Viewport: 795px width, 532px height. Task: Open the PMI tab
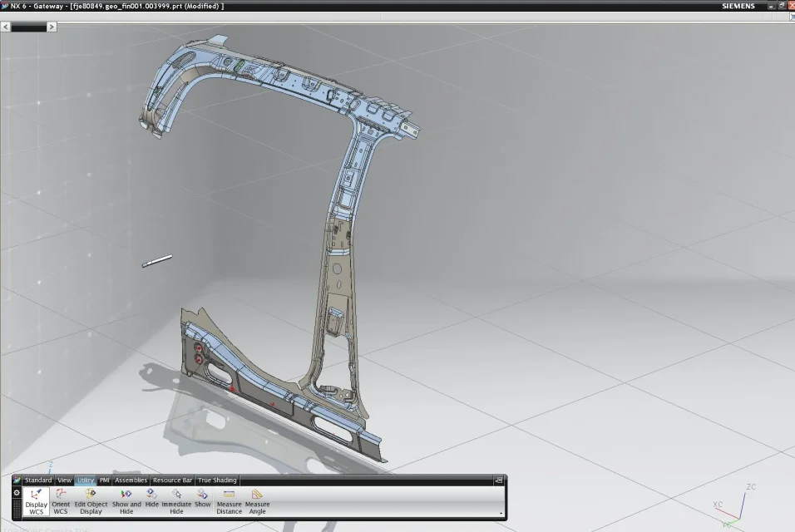104,480
